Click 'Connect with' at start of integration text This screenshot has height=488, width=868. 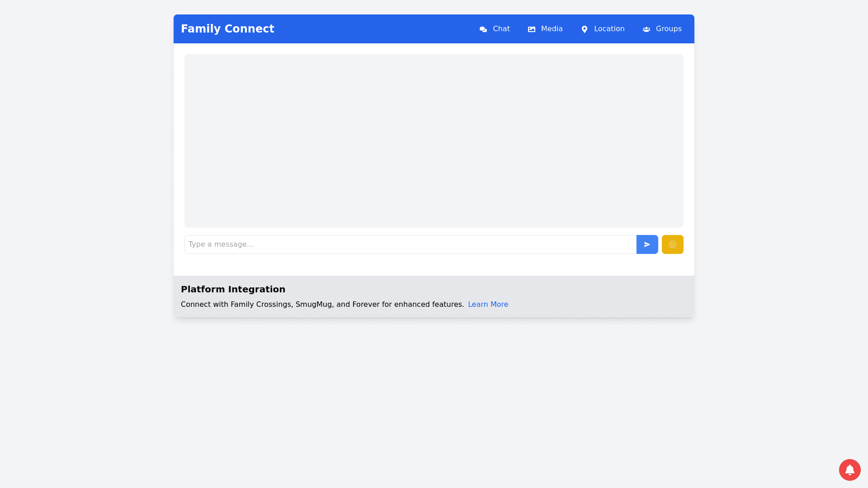coord(204,305)
